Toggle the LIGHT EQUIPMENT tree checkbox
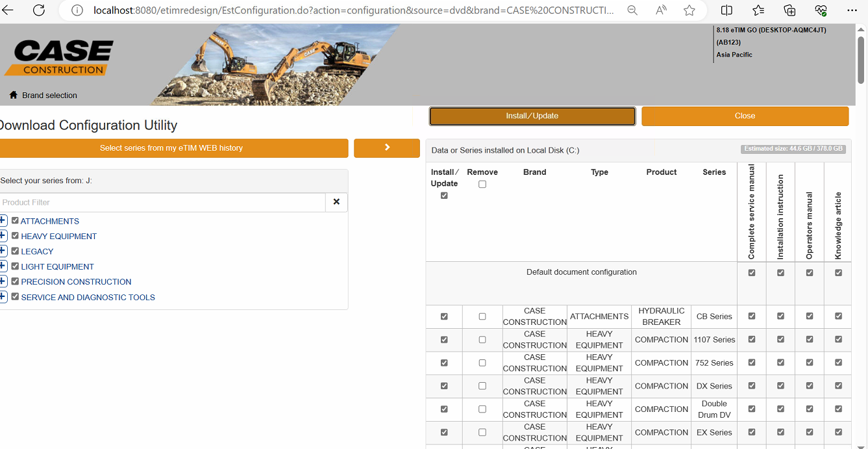The image size is (868, 449). (x=15, y=266)
